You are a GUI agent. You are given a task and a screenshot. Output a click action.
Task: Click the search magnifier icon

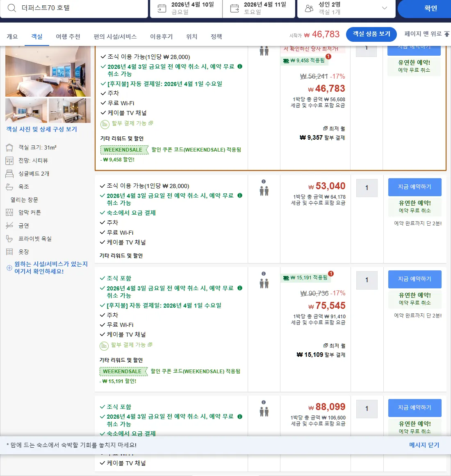(11, 8)
